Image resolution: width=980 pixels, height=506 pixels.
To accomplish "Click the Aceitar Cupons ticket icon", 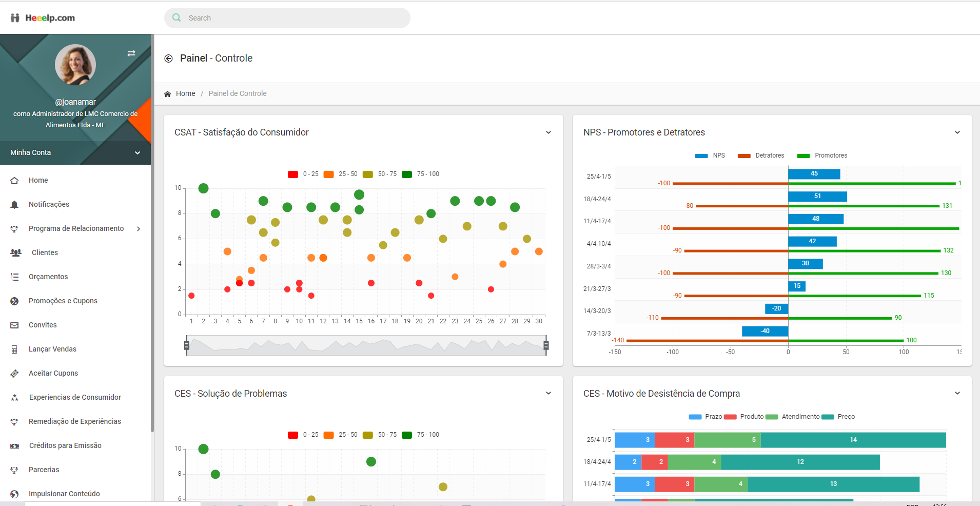I will (x=14, y=373).
